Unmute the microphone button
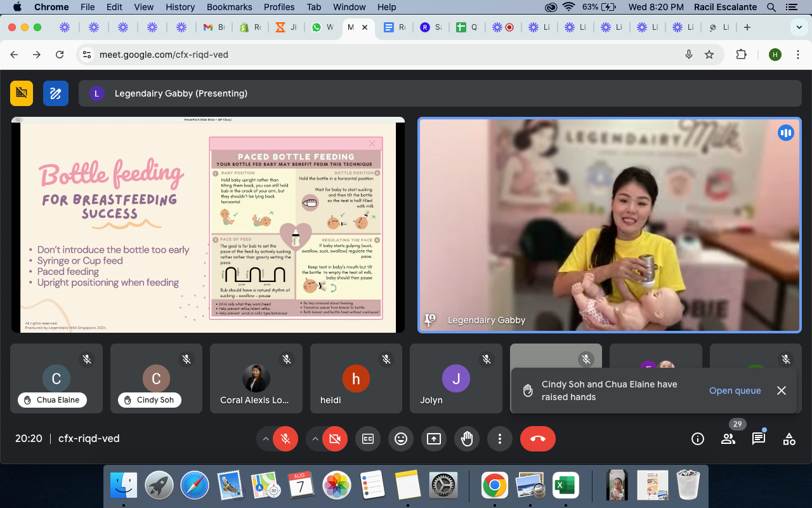812x508 pixels. (285, 439)
